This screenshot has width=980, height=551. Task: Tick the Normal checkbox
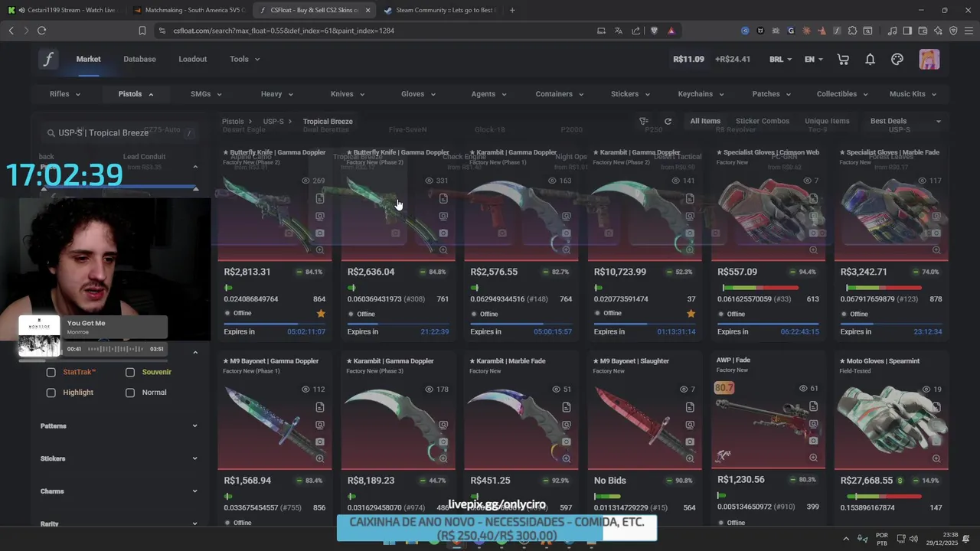(x=130, y=393)
